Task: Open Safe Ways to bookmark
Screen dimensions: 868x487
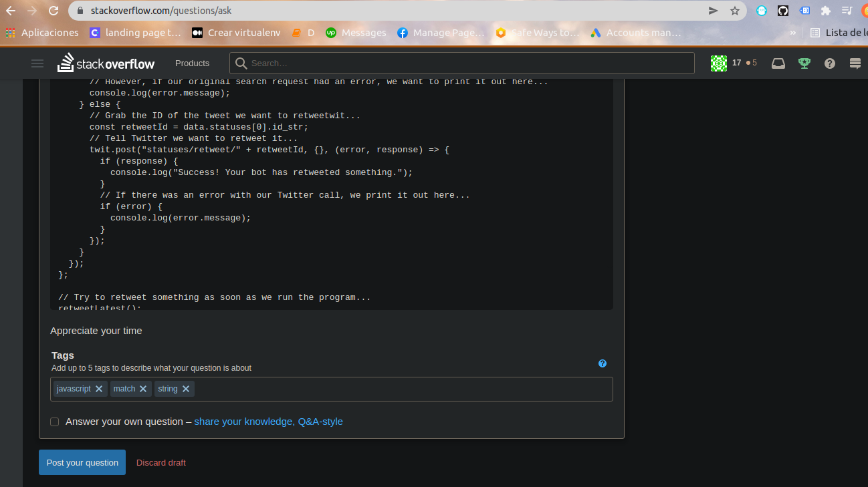Action: click(537, 33)
